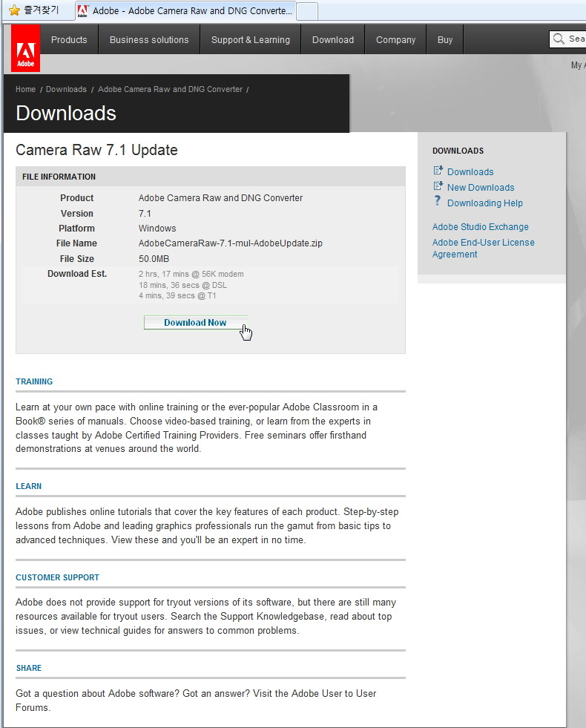Open Adobe End-User License Agreement link
Screen dimensions: 586x728
click(x=483, y=249)
